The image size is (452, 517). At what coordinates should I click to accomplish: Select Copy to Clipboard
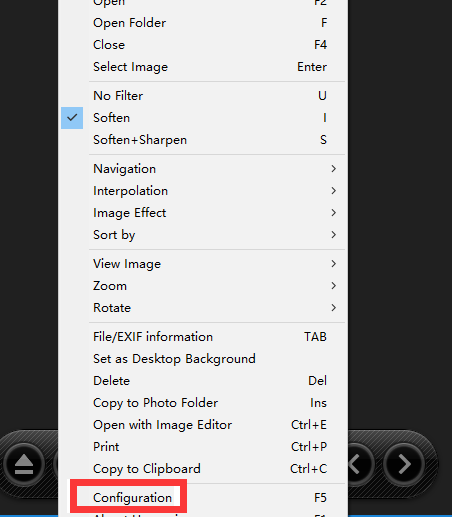click(203, 469)
